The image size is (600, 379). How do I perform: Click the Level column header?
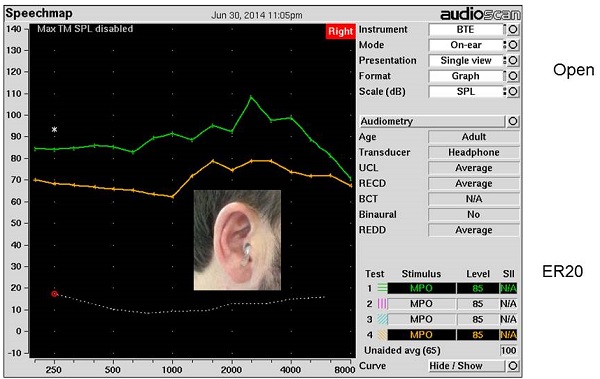[478, 274]
